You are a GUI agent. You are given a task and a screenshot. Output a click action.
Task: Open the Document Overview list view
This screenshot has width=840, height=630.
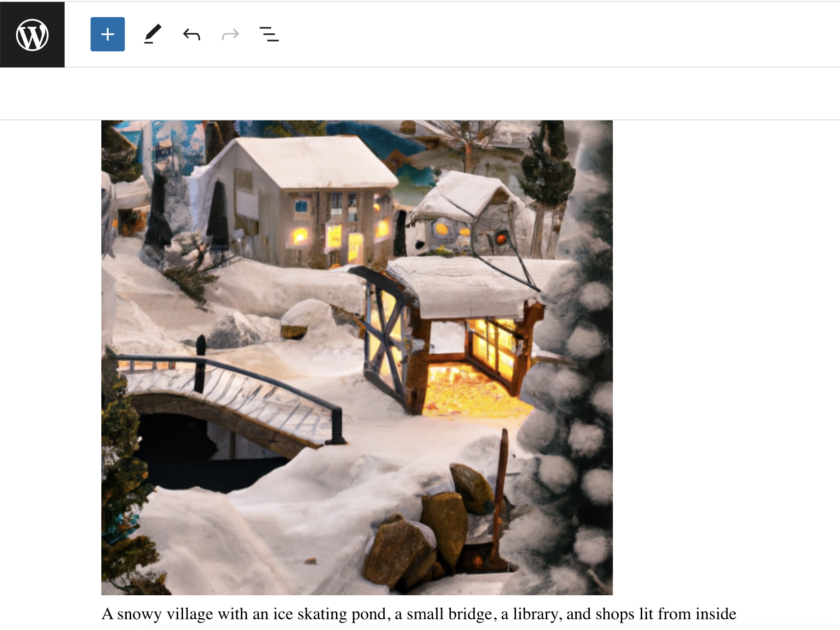(x=269, y=34)
